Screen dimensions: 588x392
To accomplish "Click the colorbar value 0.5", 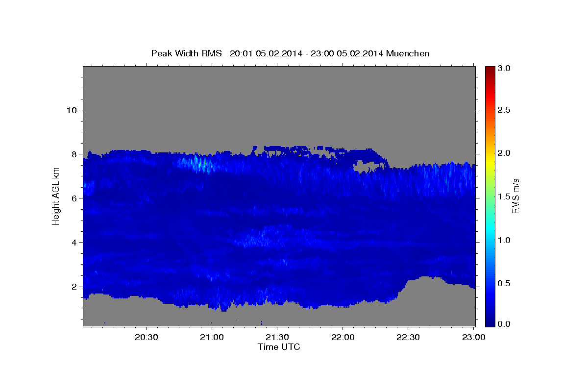I will (x=505, y=283).
